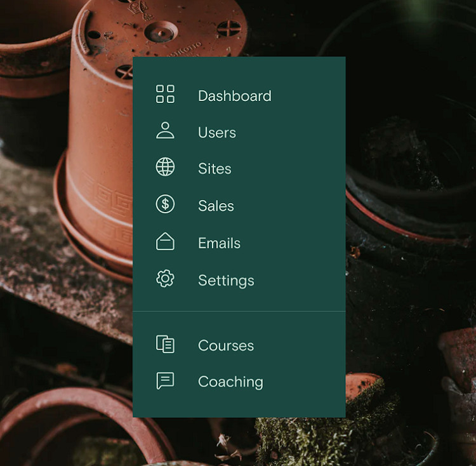The height and width of the screenshot is (466, 476).
Task: Click the Dashboard four-squares grid icon
Action: click(x=165, y=94)
